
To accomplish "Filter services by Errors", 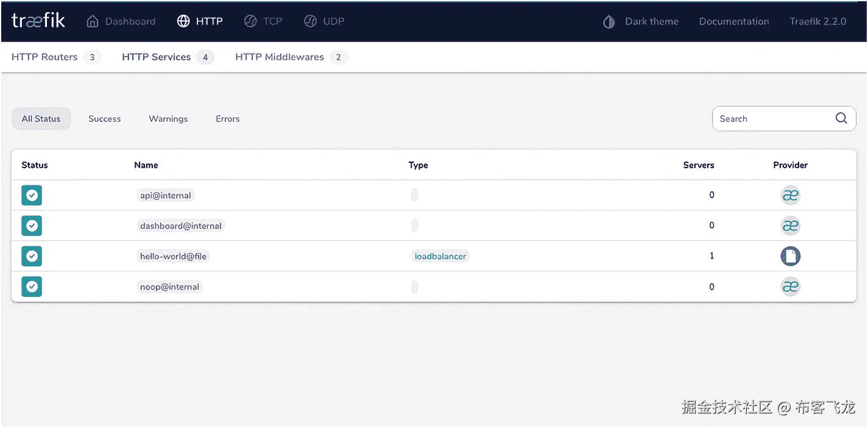I will tap(228, 119).
